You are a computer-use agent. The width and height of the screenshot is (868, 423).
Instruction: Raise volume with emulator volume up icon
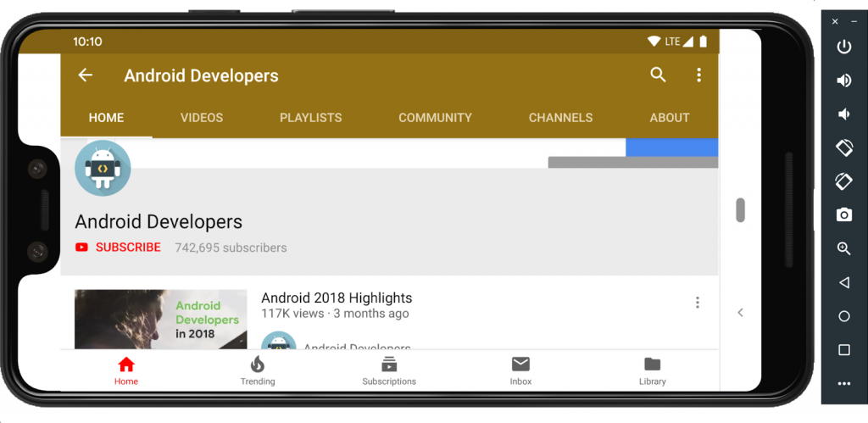pyautogui.click(x=843, y=81)
